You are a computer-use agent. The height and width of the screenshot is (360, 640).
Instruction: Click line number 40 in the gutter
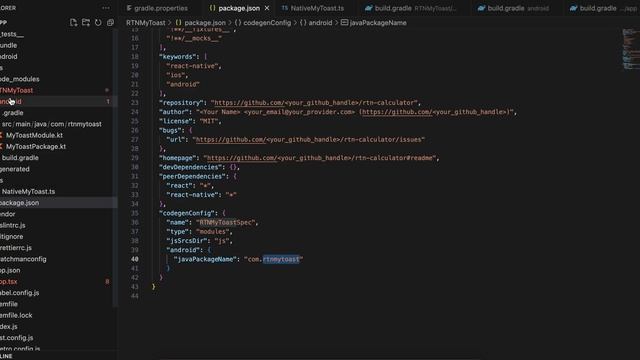click(x=135, y=259)
